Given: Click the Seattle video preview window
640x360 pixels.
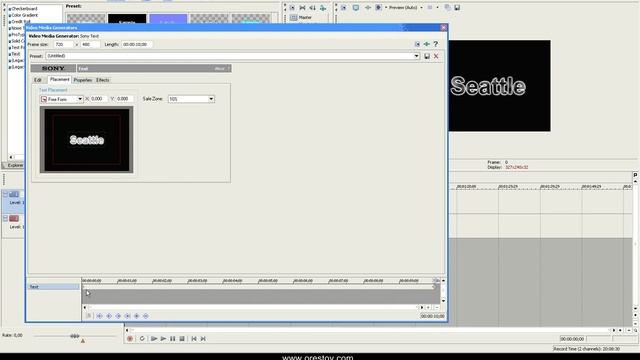Looking at the screenshot, I should click(x=500, y=86).
